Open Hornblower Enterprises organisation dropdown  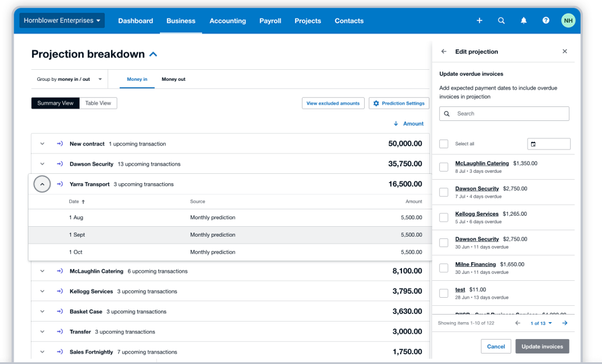click(x=62, y=21)
